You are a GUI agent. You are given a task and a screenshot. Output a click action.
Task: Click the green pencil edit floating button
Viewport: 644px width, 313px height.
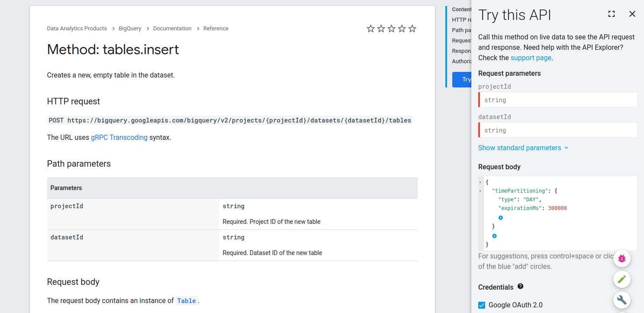[x=622, y=279]
